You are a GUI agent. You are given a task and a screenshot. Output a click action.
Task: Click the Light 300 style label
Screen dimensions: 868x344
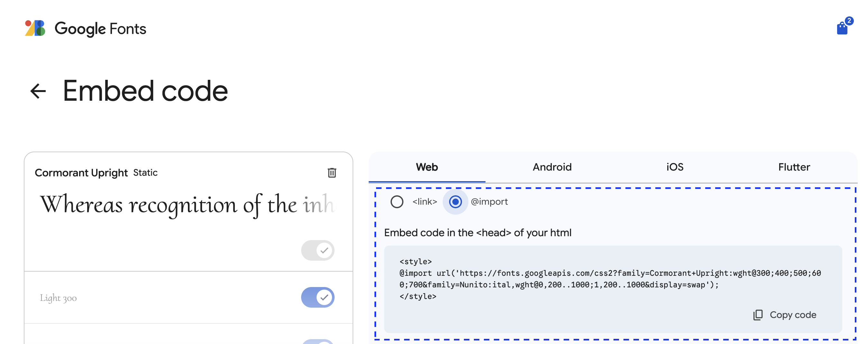[58, 298]
